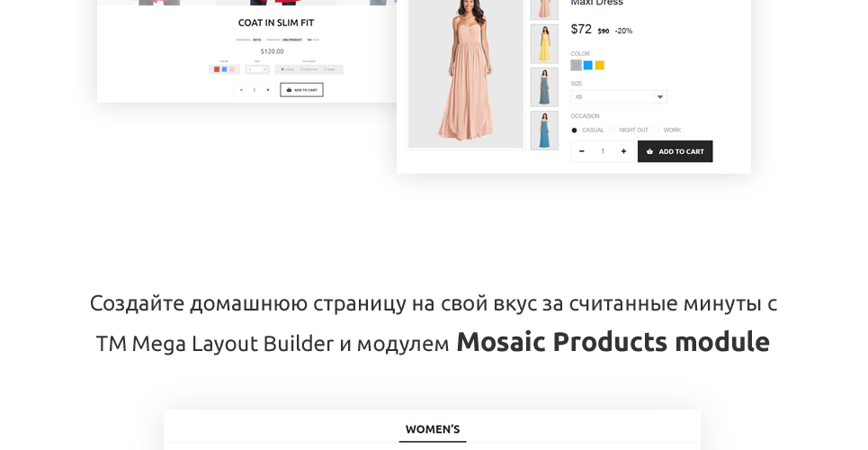Viewport: 868px width, 450px height.
Task: Pick the blue coat color swatch
Action: 224,69
